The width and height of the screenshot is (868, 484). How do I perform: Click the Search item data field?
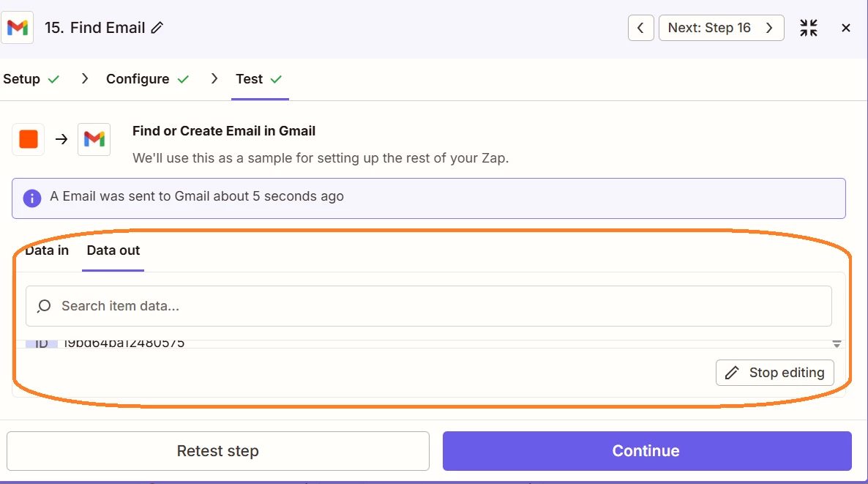pos(439,306)
